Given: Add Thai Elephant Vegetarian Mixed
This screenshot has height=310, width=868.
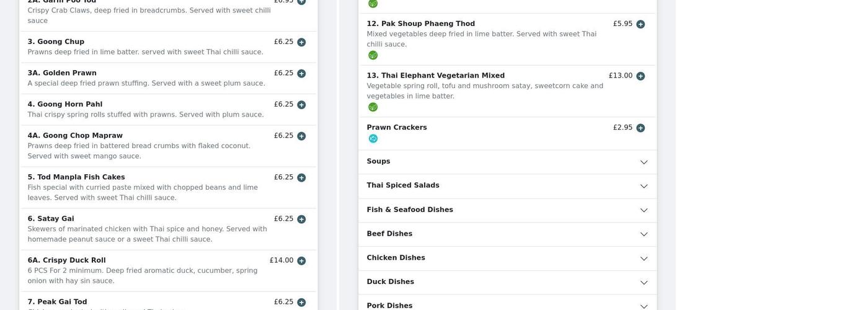Looking at the screenshot, I should 640,76.
